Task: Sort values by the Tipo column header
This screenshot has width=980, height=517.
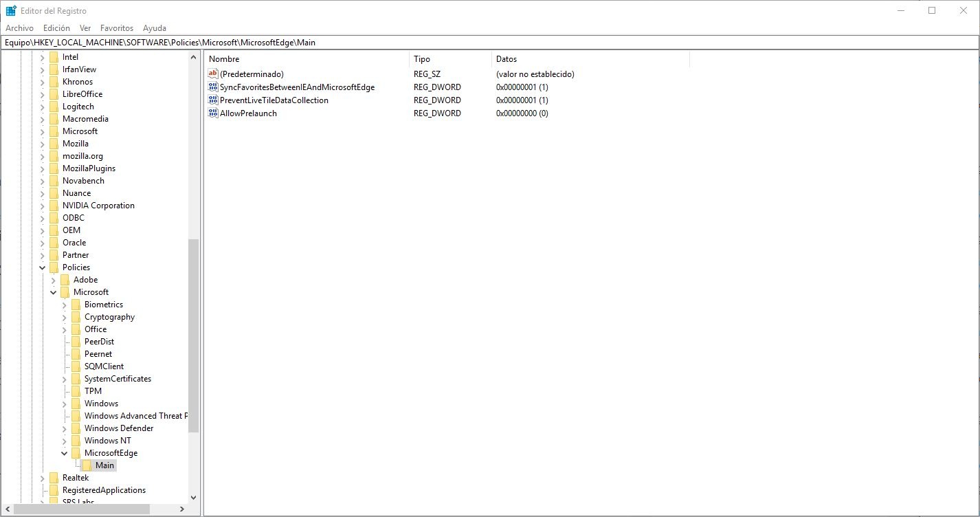Action: pos(451,59)
